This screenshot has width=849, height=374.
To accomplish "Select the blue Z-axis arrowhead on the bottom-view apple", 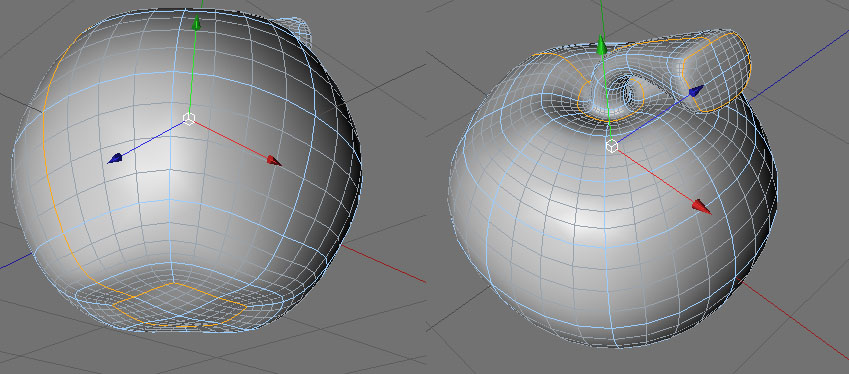I will tap(115, 158).
